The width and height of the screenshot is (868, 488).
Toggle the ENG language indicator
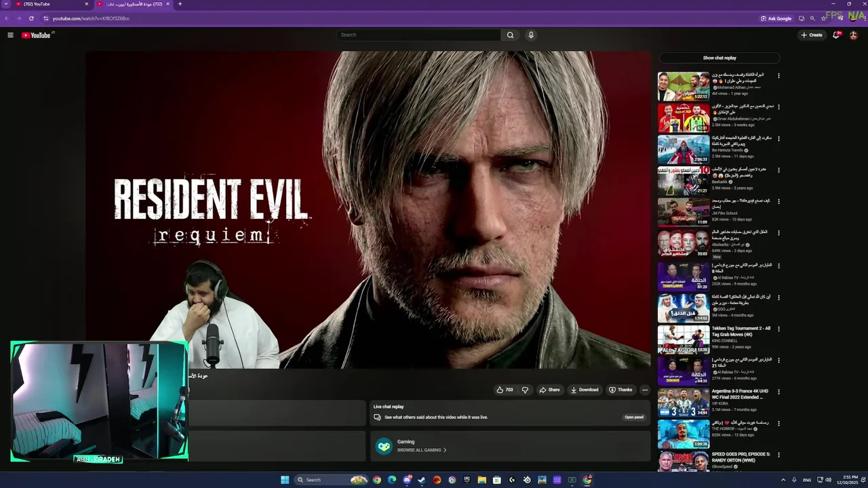[x=807, y=480]
